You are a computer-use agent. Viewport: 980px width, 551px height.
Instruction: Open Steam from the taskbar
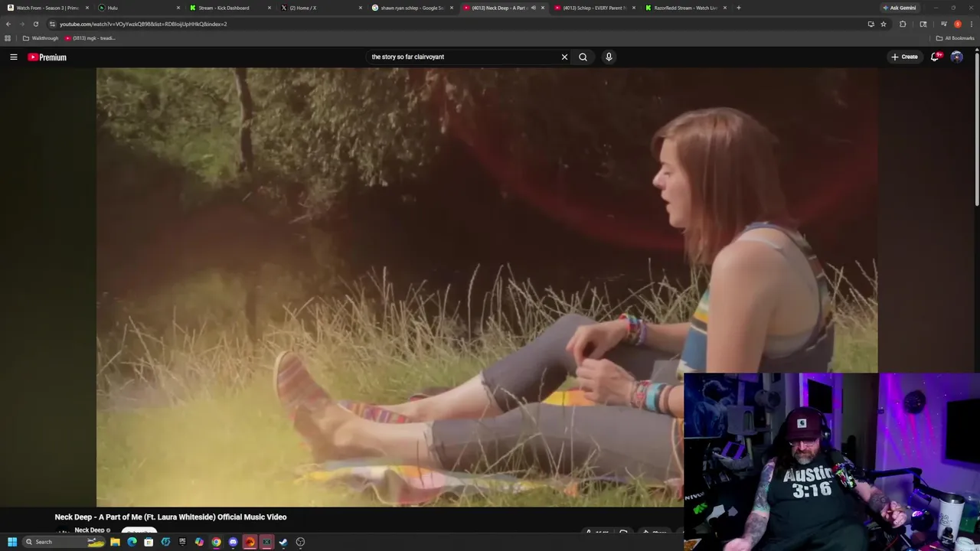click(x=283, y=542)
